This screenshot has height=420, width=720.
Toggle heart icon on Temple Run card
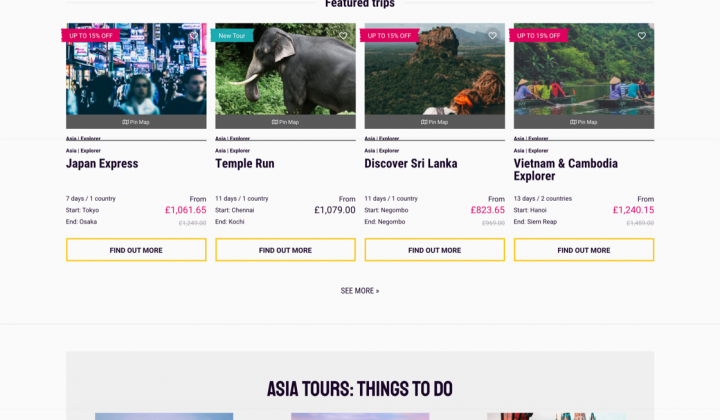(x=343, y=35)
